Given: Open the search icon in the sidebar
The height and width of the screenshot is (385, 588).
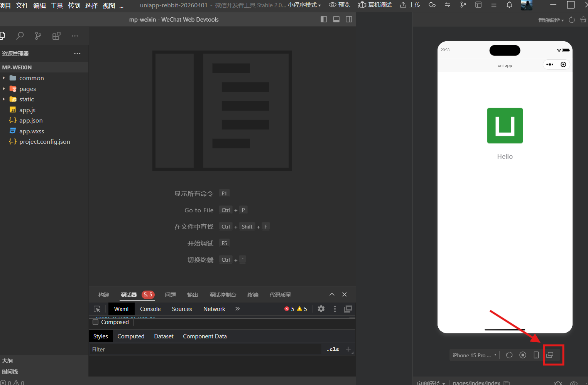Looking at the screenshot, I should [20, 36].
